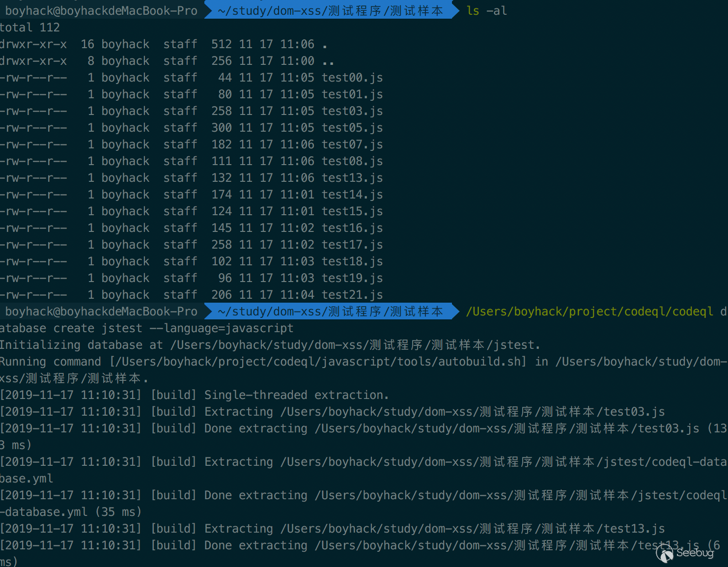Screen dimensions: 728x567
Task: Click the second prompt's blue path segment
Action: [331, 312]
